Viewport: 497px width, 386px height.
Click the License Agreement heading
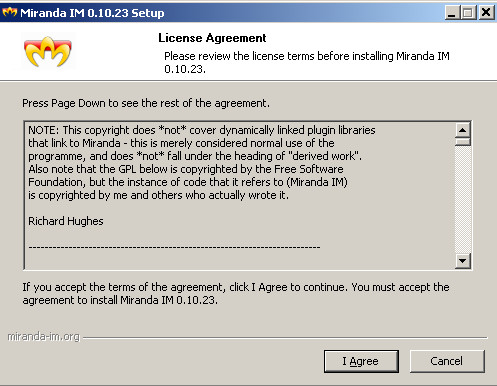coord(212,38)
